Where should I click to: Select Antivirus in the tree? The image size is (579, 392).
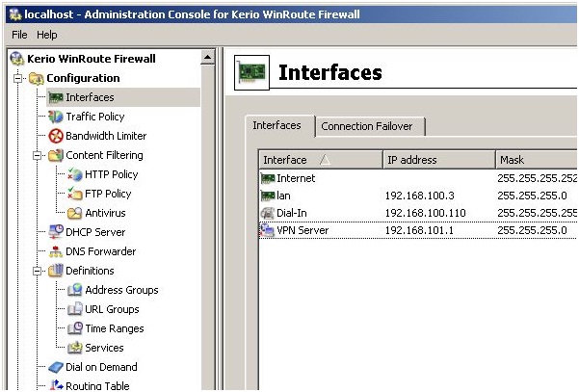[105, 213]
